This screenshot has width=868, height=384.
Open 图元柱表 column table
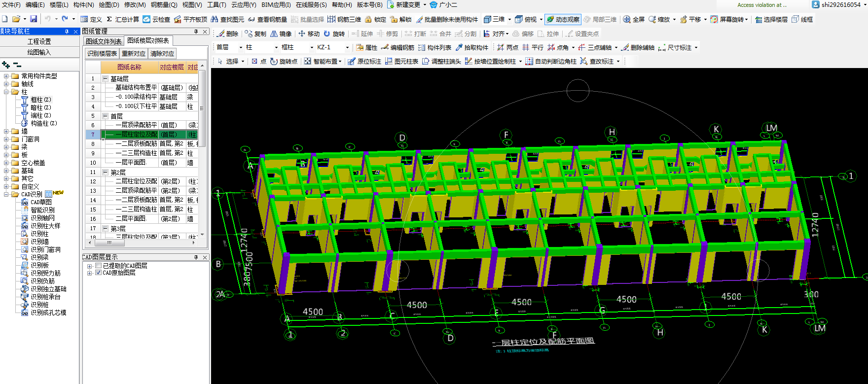[x=401, y=61]
